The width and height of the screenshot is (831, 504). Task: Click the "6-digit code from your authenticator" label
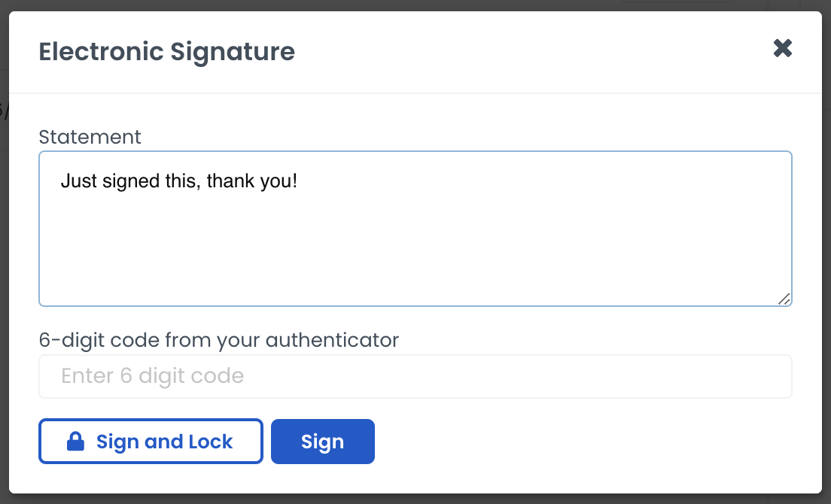coord(218,340)
